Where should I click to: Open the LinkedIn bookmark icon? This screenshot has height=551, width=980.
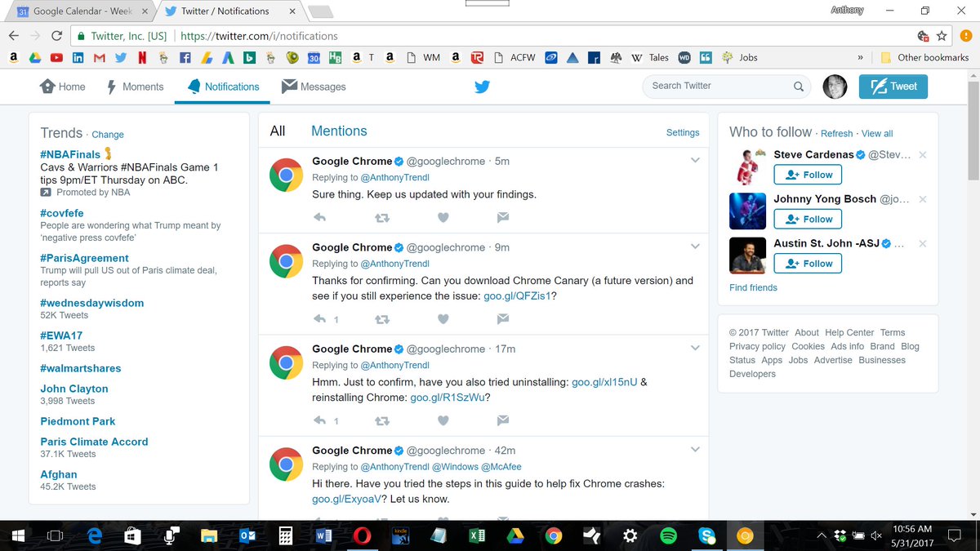pos(78,58)
